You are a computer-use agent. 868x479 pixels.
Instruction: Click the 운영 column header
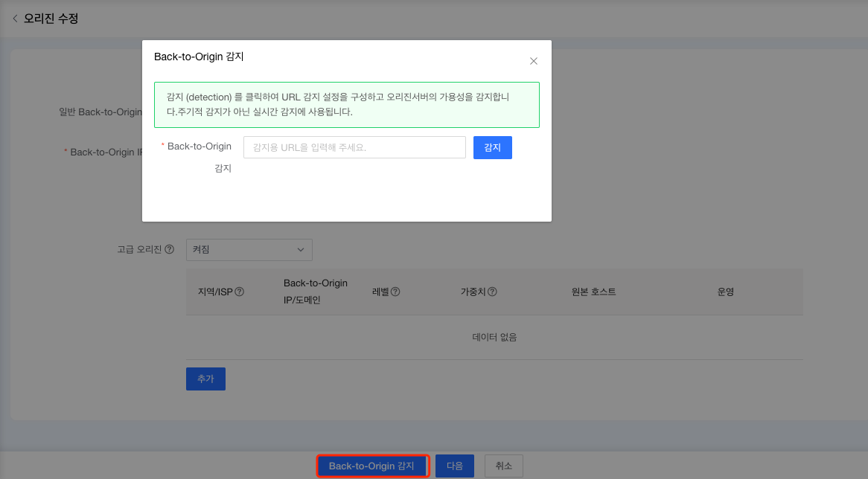pyautogui.click(x=724, y=291)
